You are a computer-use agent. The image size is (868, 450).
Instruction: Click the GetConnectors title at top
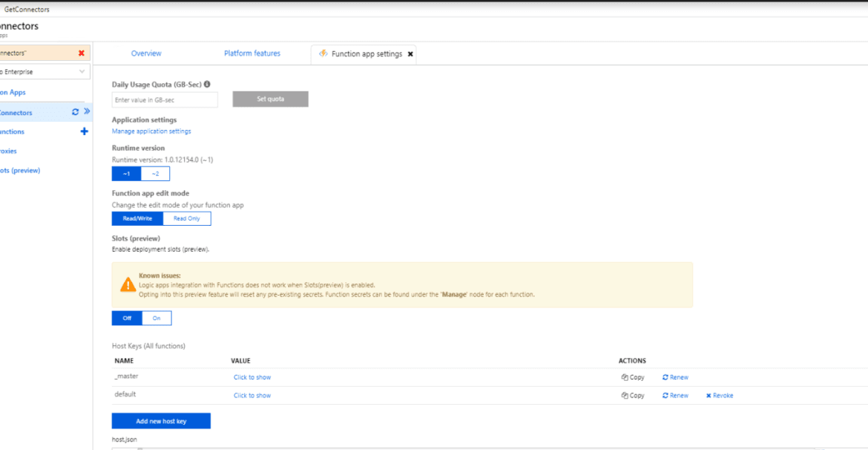point(26,10)
